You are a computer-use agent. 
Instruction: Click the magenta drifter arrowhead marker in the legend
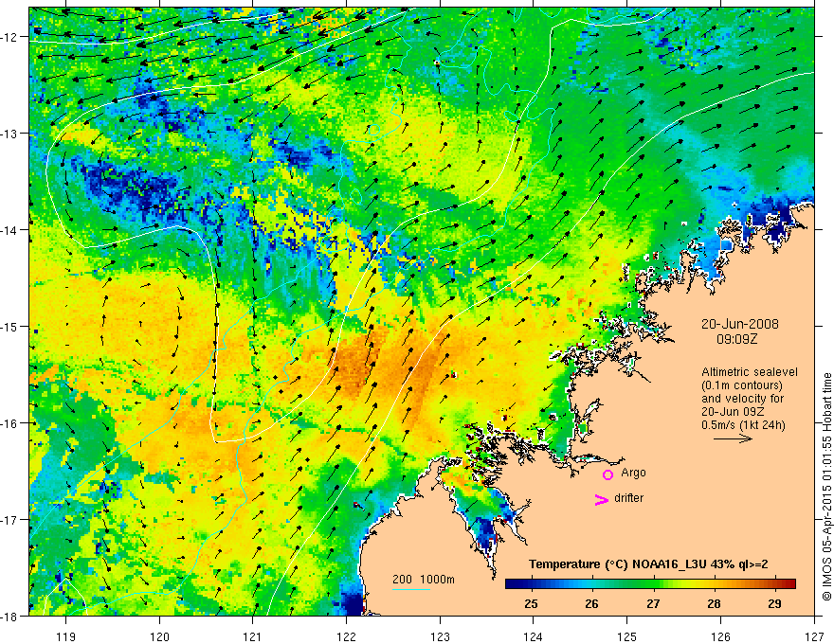pyautogui.click(x=602, y=500)
